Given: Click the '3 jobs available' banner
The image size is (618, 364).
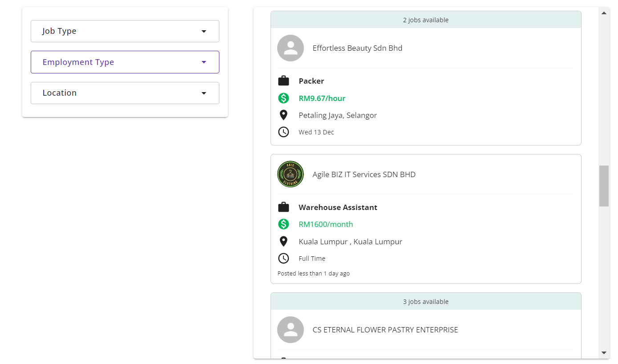Looking at the screenshot, I should pos(426,302).
